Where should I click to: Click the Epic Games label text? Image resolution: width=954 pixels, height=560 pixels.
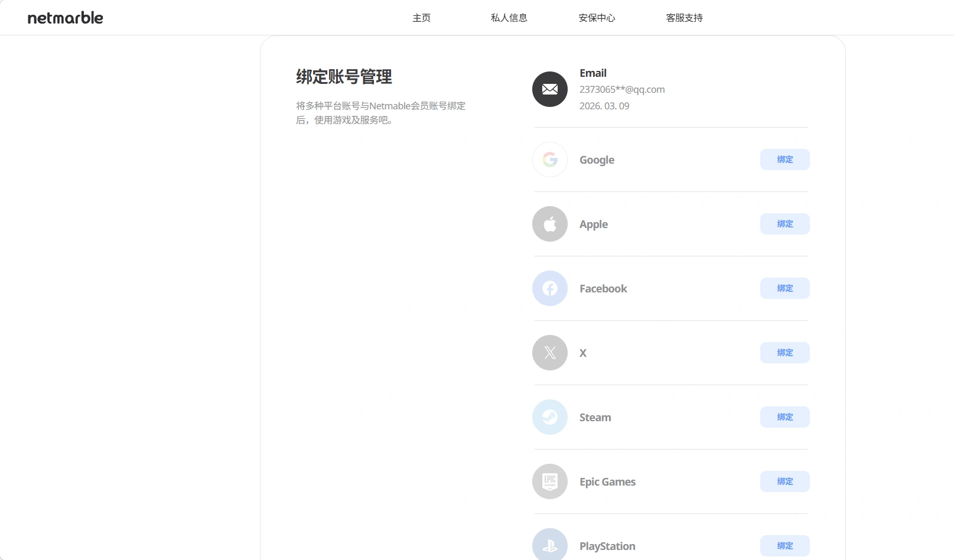point(607,482)
